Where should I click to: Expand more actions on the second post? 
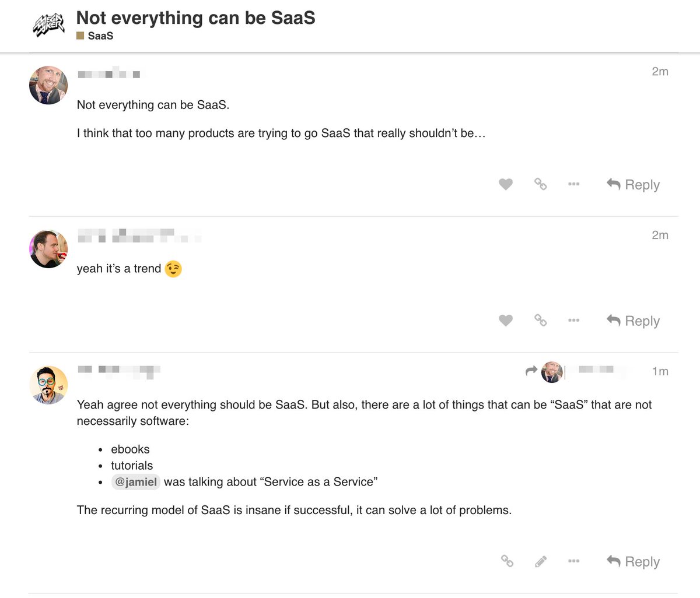(x=573, y=321)
